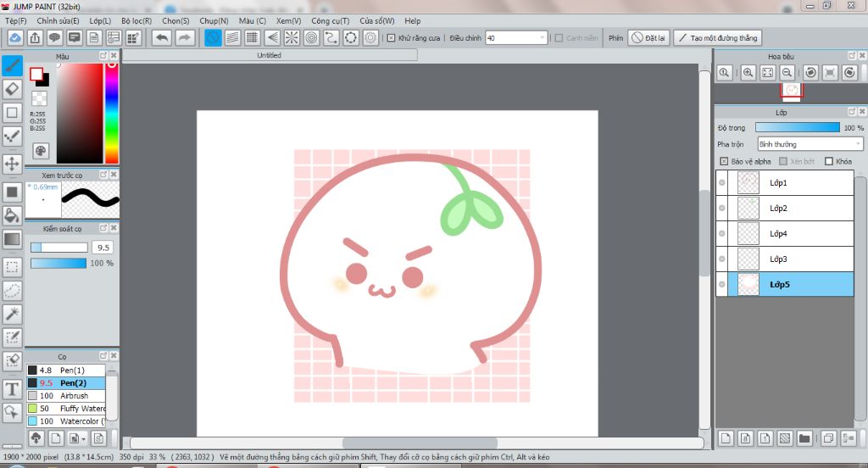This screenshot has width=868, height=468.
Task: Zoom in using the navigator plus magnifier
Action: coord(748,73)
